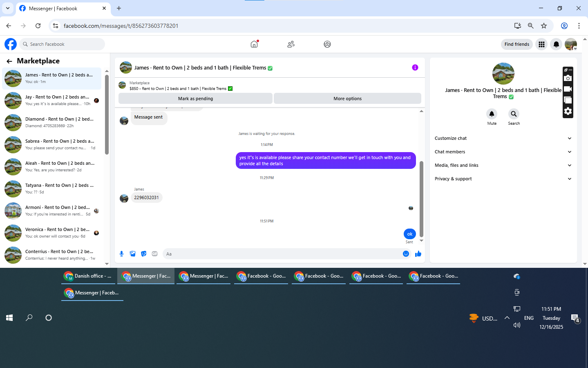
Task: Search in conversation using magnifier icon
Action: [514, 114]
